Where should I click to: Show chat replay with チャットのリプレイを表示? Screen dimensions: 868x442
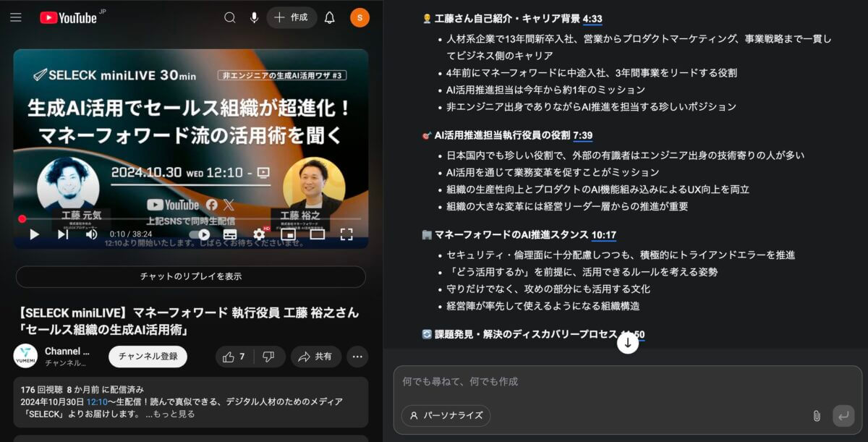click(191, 276)
